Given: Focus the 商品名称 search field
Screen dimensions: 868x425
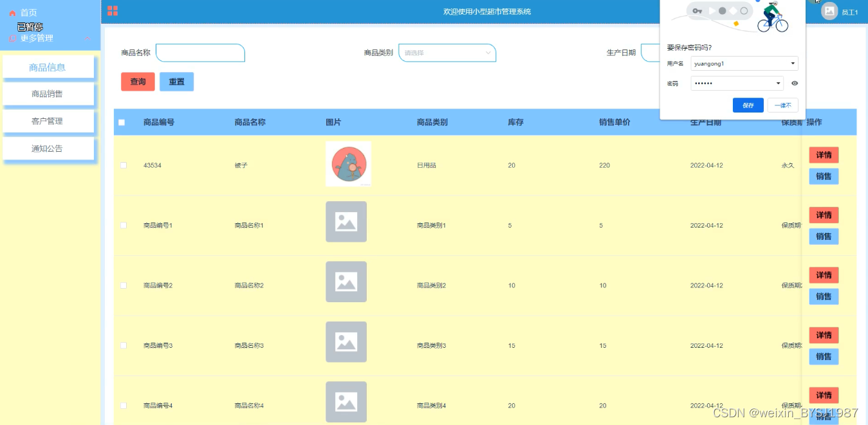Looking at the screenshot, I should [x=200, y=53].
